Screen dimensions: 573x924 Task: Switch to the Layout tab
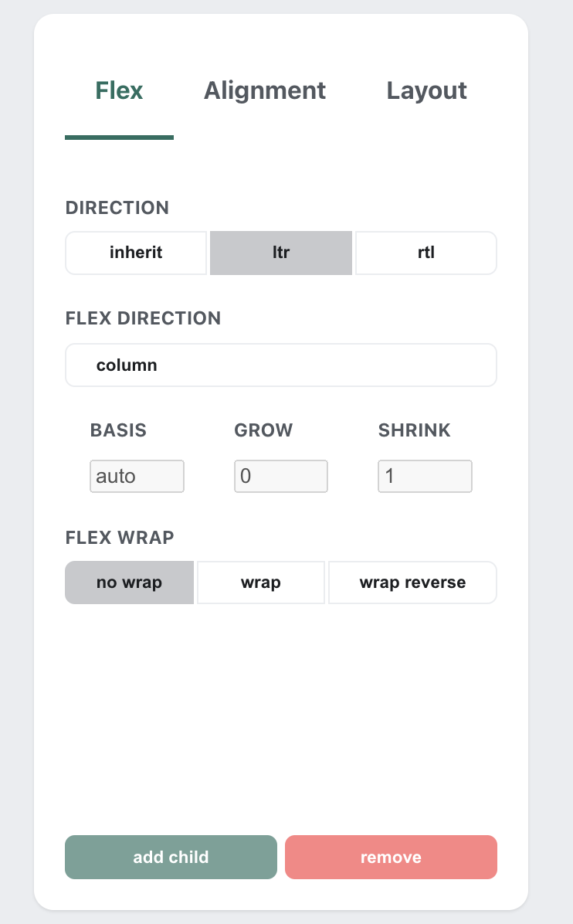[426, 90]
